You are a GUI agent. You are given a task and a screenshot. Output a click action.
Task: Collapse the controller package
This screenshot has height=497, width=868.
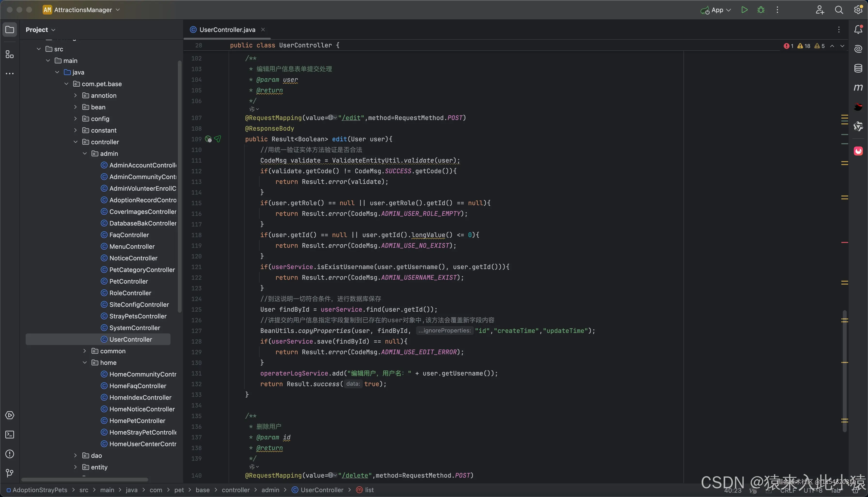(76, 142)
